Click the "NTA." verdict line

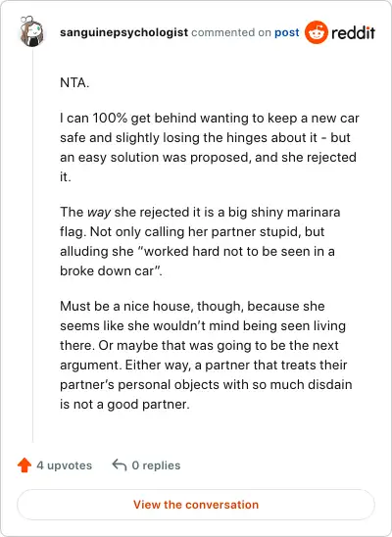click(x=74, y=82)
